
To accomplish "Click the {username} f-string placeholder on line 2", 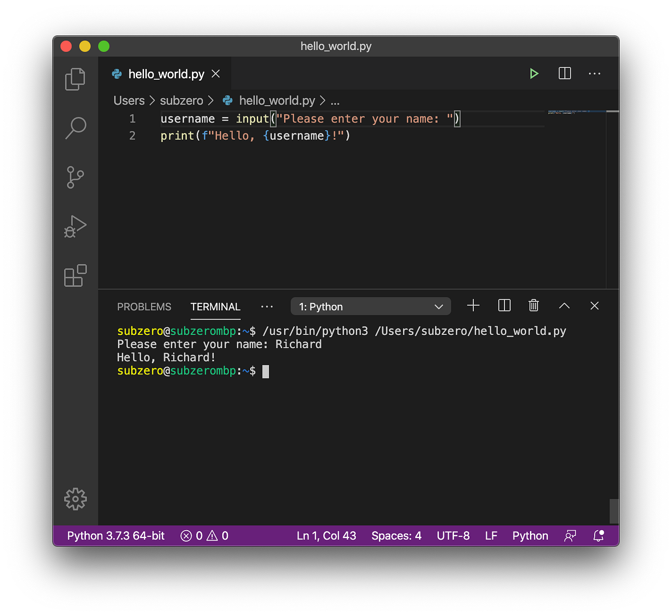I will (297, 136).
